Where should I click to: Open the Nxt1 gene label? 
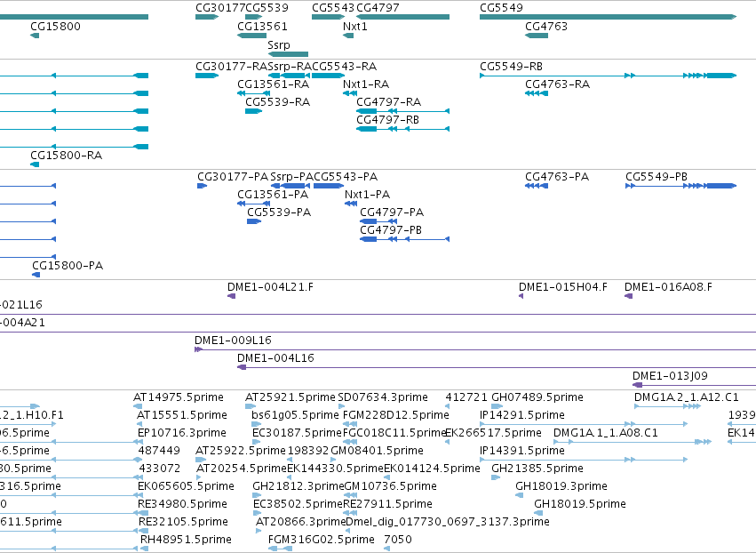click(354, 26)
